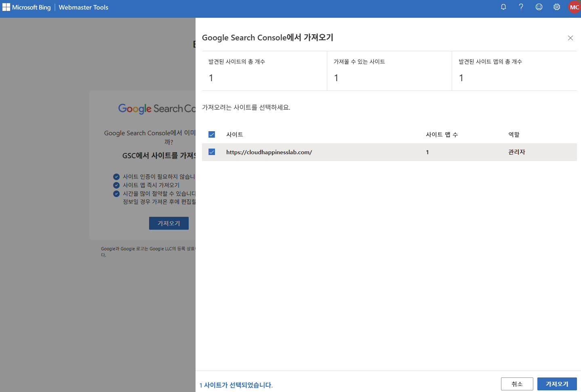The width and height of the screenshot is (581, 392).
Task: Click the Webmaster Tools title link
Action: coord(83,7)
